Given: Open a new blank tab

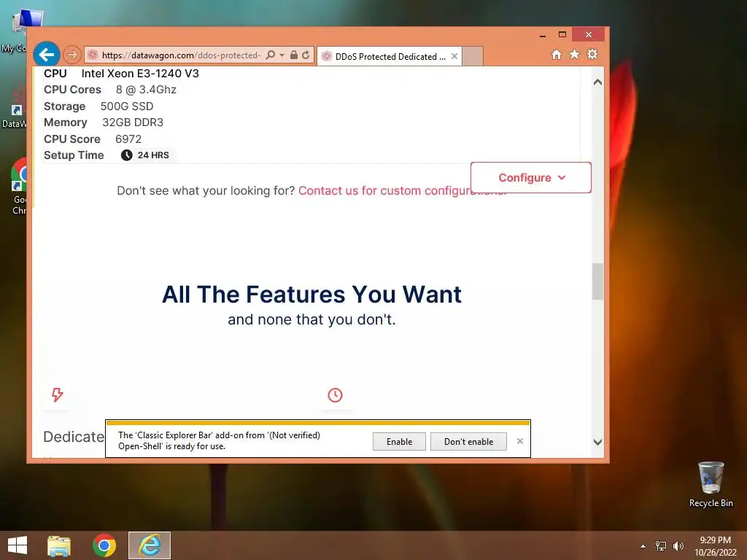Looking at the screenshot, I should click(x=473, y=56).
